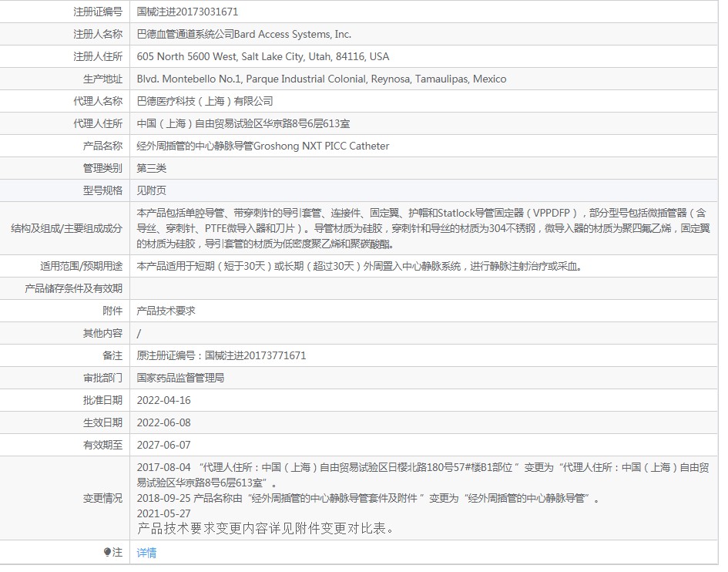This screenshot has height=572, width=728.
Task: Click the 生产地址 label
Action: (102, 79)
